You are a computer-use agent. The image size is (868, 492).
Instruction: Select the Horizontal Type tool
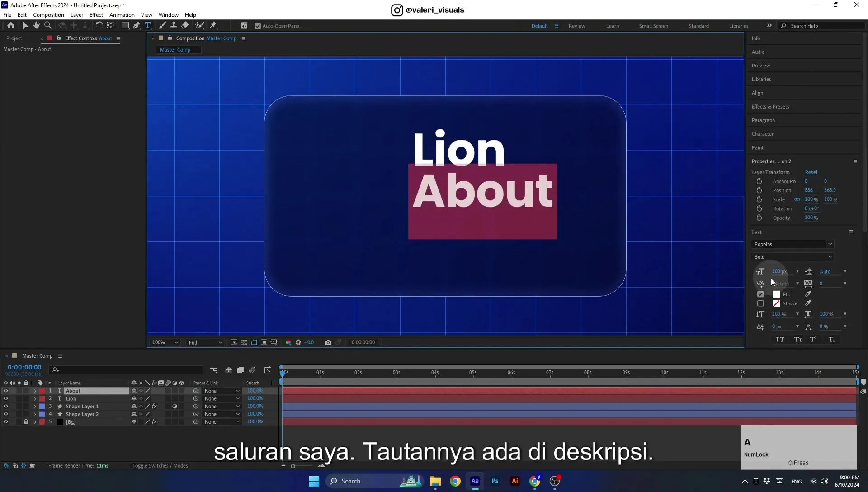148,26
